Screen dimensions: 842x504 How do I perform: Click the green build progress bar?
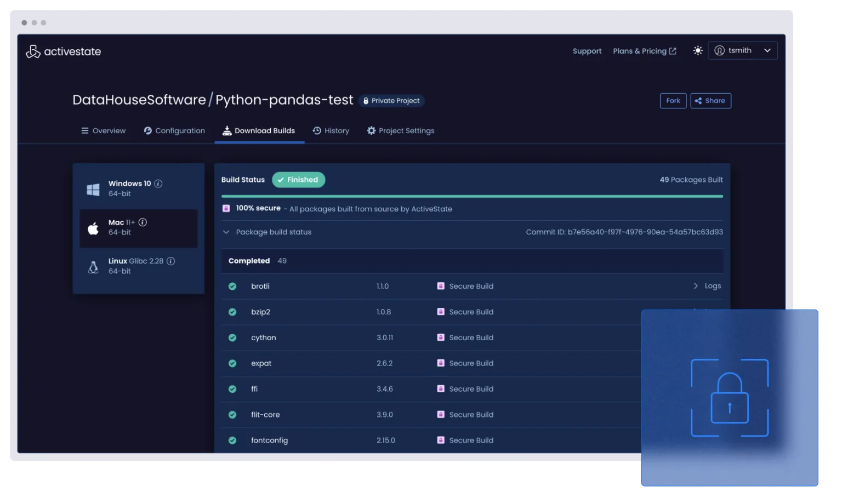(471, 196)
